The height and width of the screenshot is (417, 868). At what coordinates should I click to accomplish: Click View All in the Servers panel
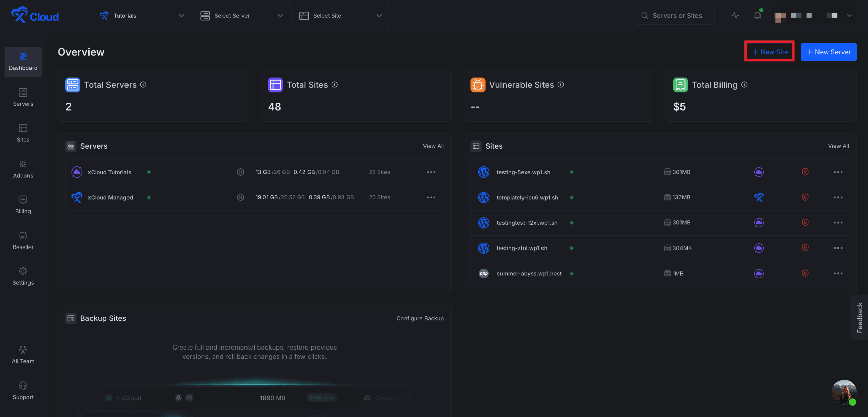click(433, 146)
